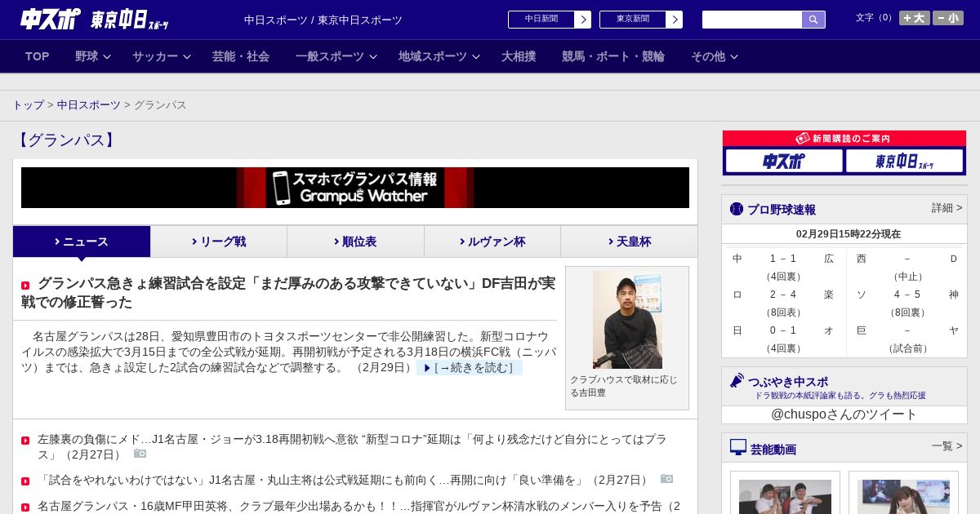Viewport: 980px width, 514px height.
Task: Open the Grampus Watcher banner
Action: (x=355, y=188)
